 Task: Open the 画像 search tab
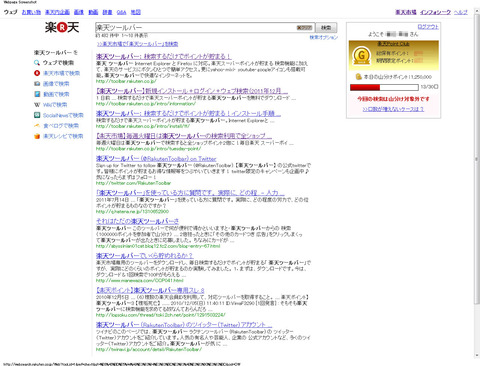pos(79,12)
